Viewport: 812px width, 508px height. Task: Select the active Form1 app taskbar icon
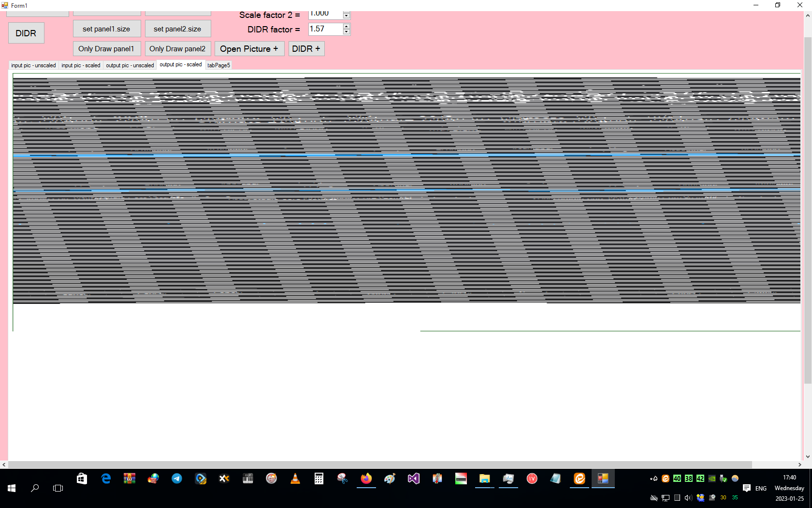point(603,478)
